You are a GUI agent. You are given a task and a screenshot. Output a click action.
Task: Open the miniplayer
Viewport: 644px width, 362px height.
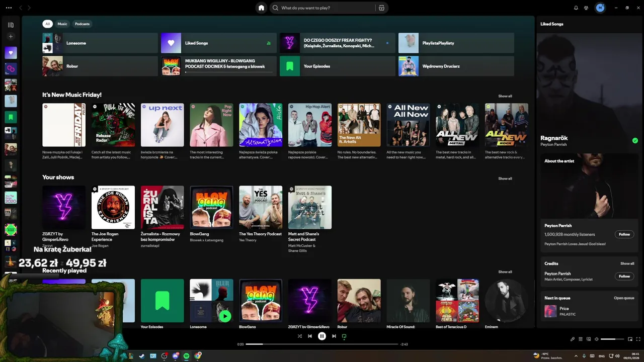click(x=630, y=339)
